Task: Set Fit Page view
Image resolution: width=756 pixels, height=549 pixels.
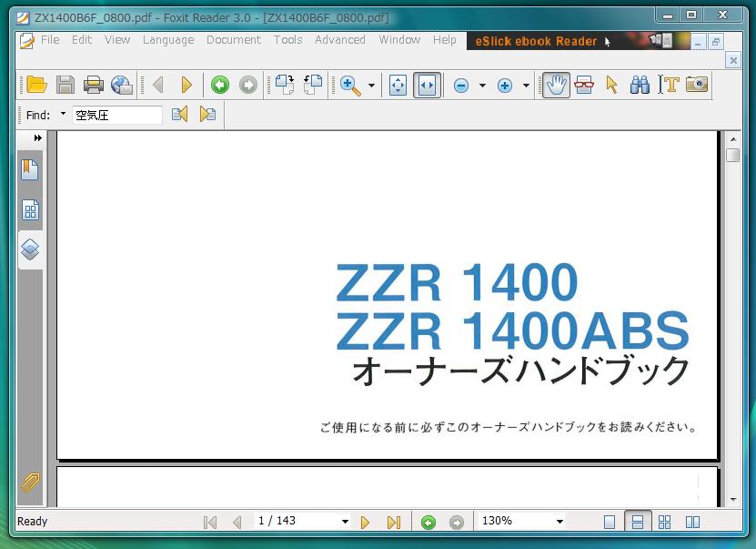Action: pos(398,86)
